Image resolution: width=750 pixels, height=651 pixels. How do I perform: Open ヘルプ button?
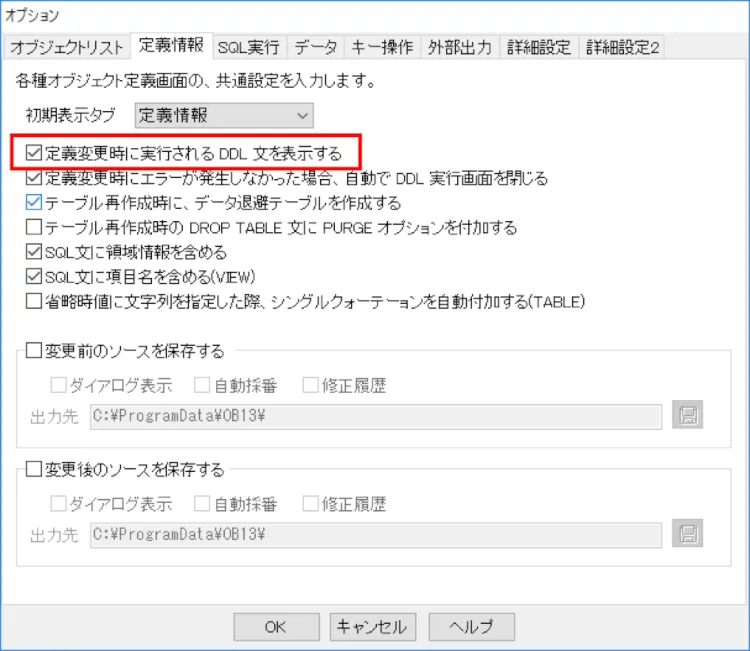tap(472, 627)
